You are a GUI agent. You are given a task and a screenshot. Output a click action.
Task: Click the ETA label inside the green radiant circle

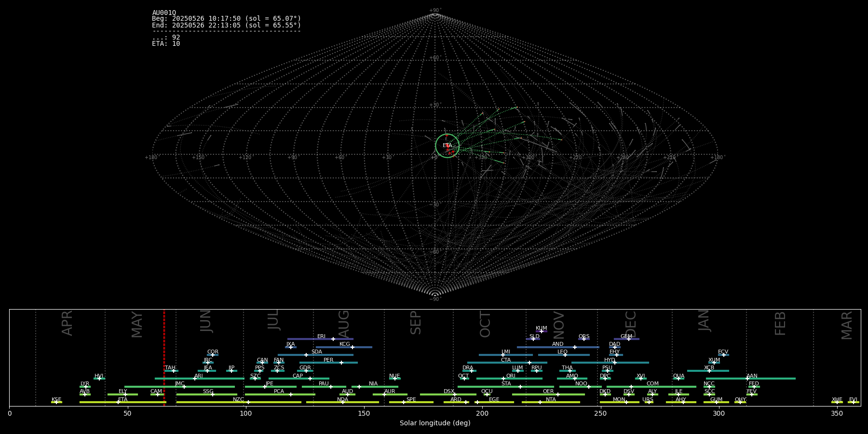click(448, 145)
